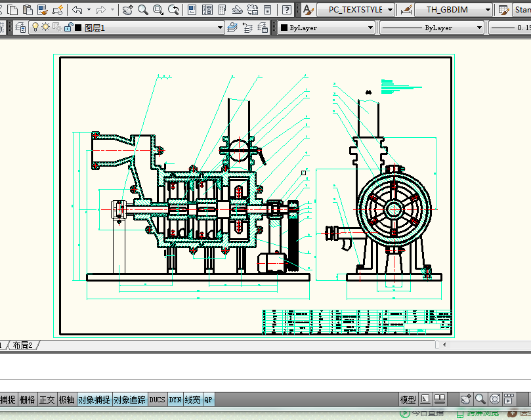Click the 模型 model space button

pos(408,400)
